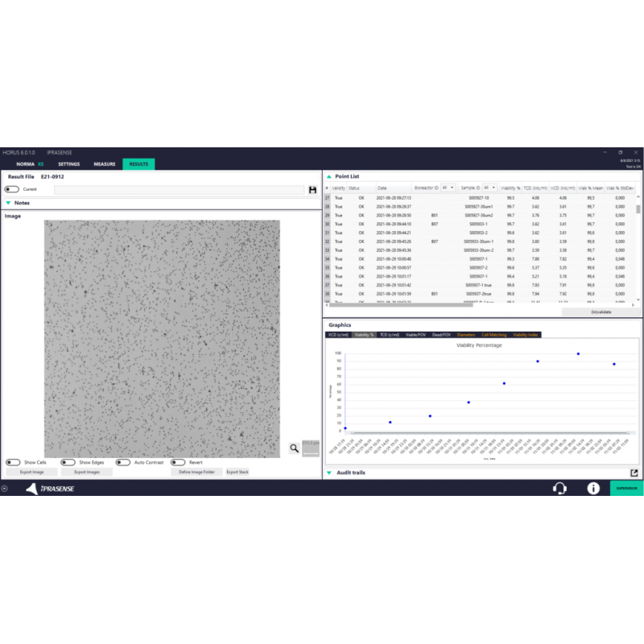Click the bottom-left circular chevron icon
The width and height of the screenshot is (644, 644).
point(4,489)
